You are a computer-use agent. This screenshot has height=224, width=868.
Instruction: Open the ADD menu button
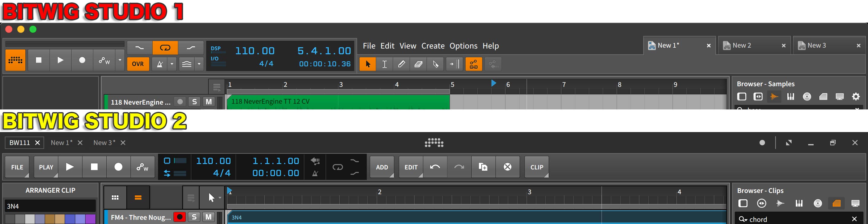(382, 167)
